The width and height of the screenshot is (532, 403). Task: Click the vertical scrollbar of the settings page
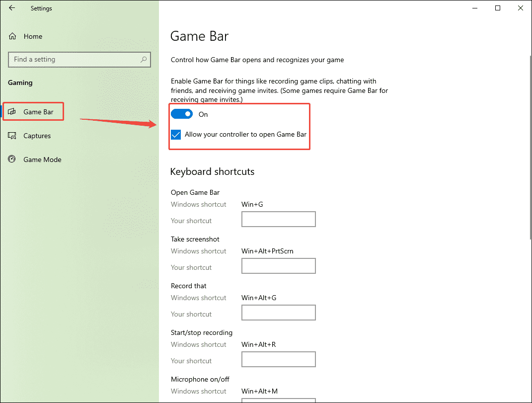pos(531,148)
